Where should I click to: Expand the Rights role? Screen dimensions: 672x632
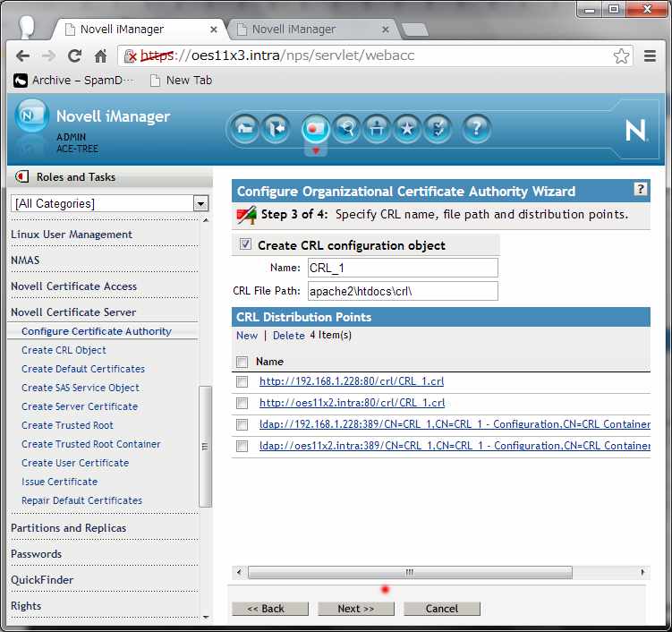tap(26, 606)
